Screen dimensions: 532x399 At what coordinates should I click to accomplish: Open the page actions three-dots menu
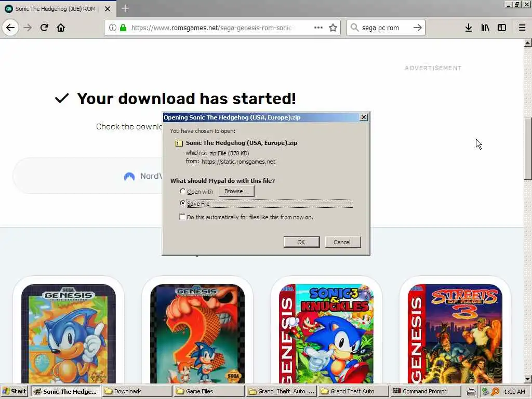pos(318,28)
